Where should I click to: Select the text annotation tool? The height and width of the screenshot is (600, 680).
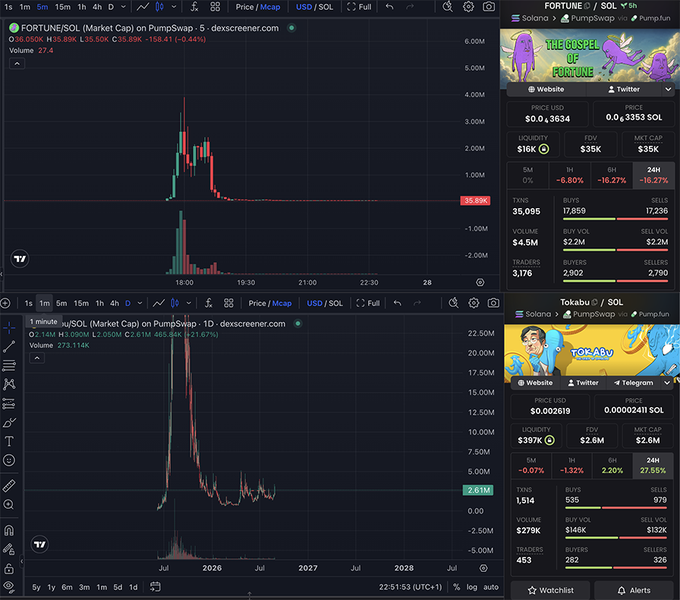(x=9, y=441)
